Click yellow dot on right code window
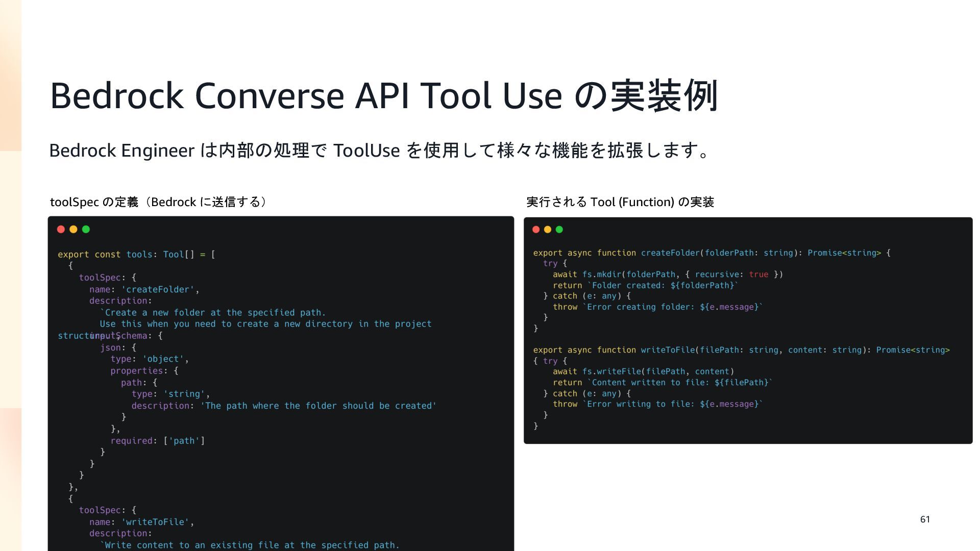980x551 pixels. 548,230
